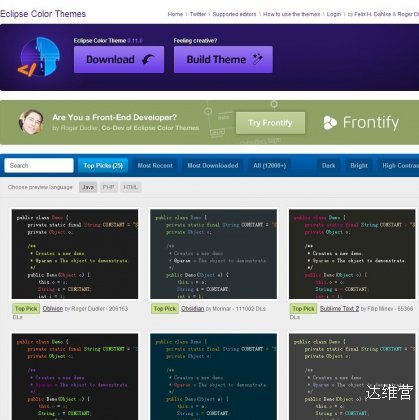Click the Try Frontify button
Image resolution: width=419 pixels, height=420 pixels.
pyautogui.click(x=270, y=123)
